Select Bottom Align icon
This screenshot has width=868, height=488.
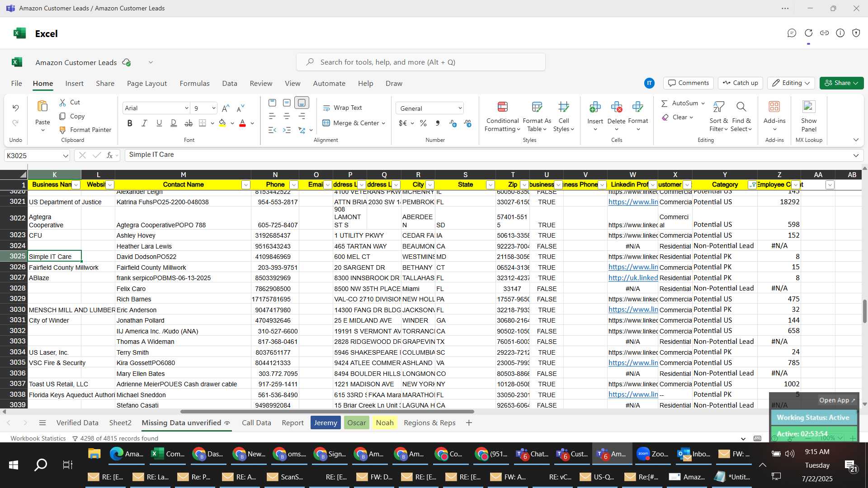[302, 103]
